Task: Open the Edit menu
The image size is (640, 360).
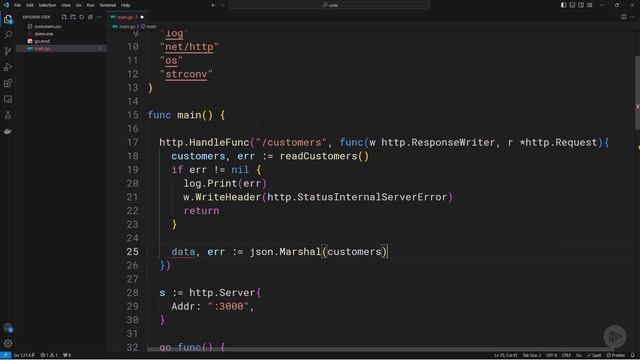Action: click(30, 5)
